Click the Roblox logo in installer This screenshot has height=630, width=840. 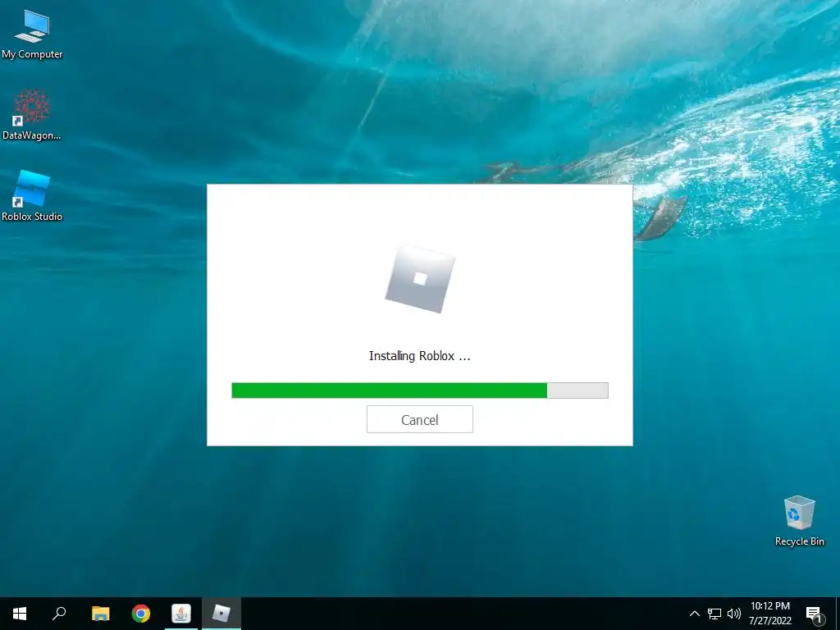click(420, 279)
